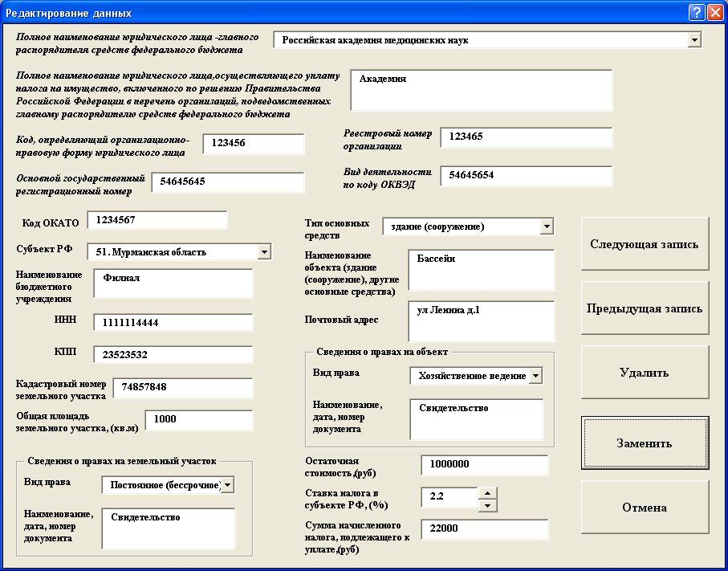
Task: Click the Удалить button
Action: (x=645, y=372)
